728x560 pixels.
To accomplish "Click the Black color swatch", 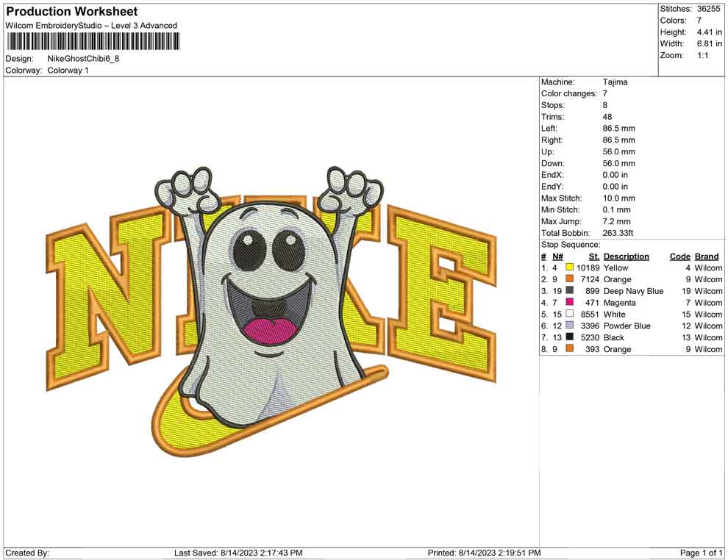I will click(x=570, y=337).
